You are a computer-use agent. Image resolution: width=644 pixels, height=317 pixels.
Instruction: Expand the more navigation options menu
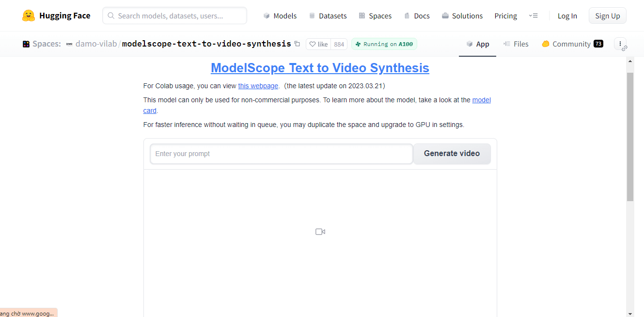(x=533, y=16)
